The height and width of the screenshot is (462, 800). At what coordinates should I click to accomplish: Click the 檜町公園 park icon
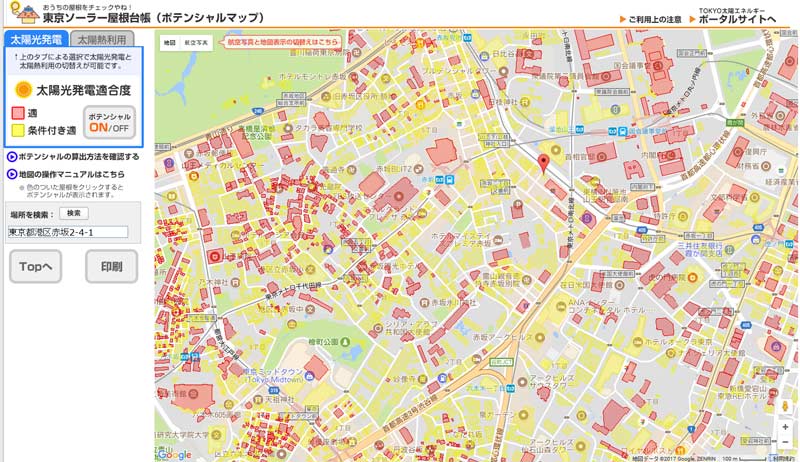(345, 342)
